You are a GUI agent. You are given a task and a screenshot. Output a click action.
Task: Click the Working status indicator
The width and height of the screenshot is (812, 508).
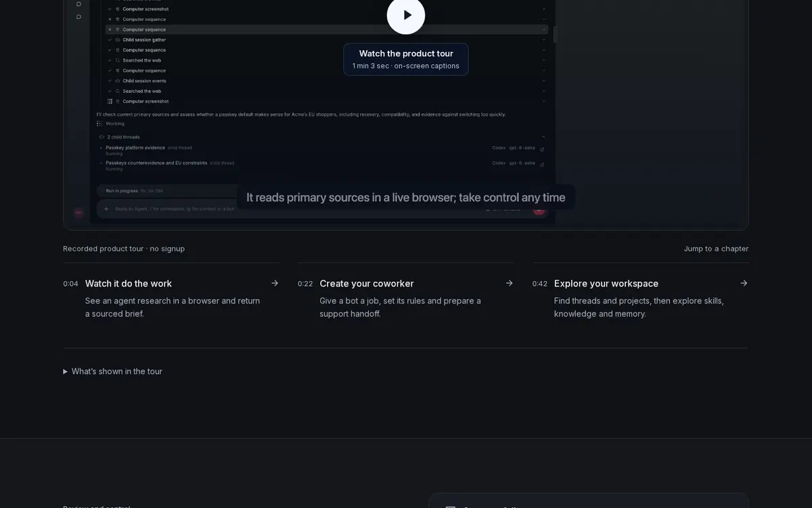111,123
